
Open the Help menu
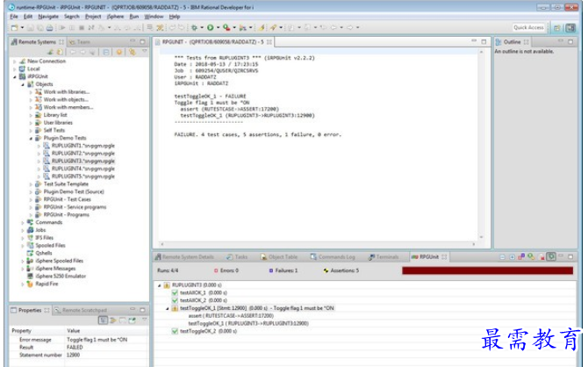[175, 17]
